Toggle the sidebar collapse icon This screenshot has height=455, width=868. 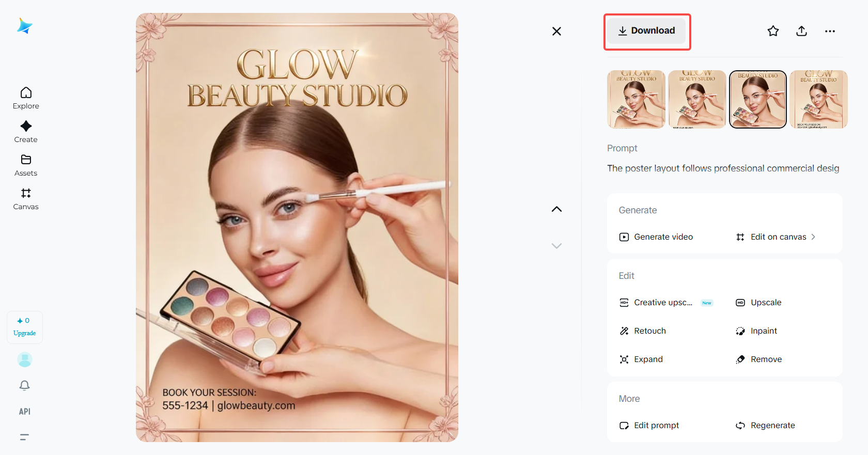24,437
